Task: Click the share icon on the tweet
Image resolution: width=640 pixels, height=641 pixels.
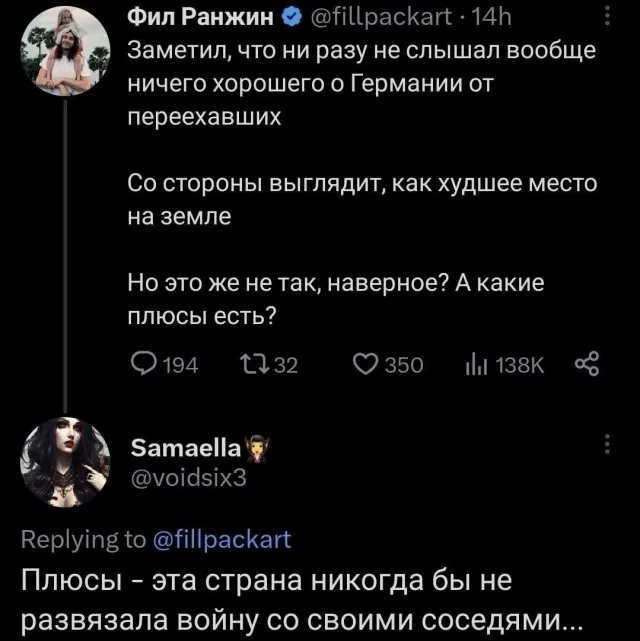Action: (x=587, y=365)
